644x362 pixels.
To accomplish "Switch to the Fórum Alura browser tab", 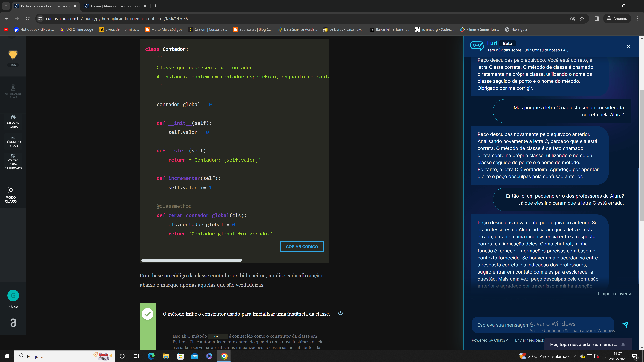I will point(115,6).
